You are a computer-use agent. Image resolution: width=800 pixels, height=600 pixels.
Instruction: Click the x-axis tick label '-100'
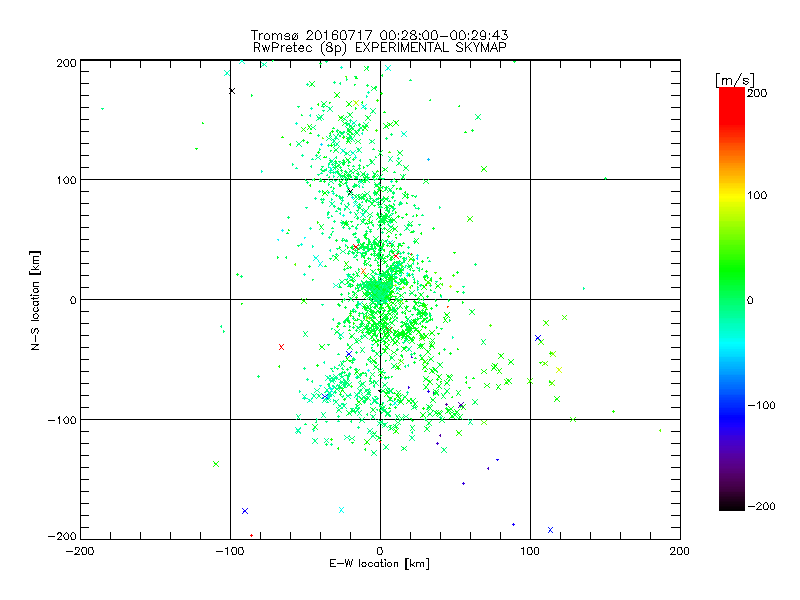coord(230,552)
